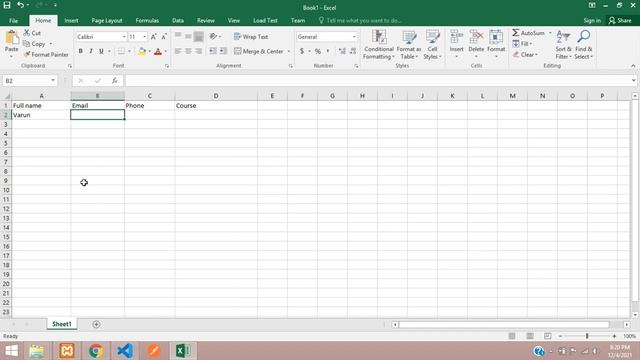Open Font dialog launcher
The image size is (640, 360).
pyautogui.click(x=167, y=66)
